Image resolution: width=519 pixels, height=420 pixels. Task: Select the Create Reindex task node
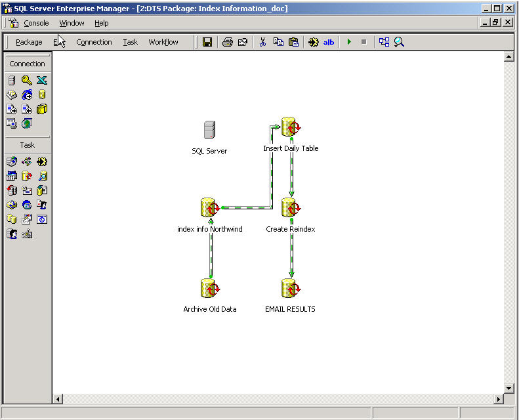pos(291,207)
